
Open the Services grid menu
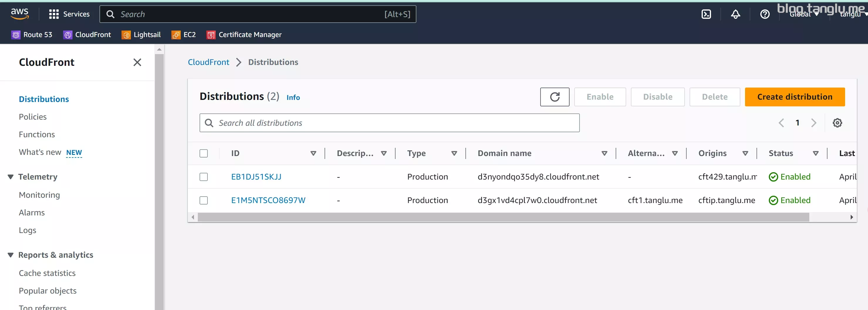69,14
